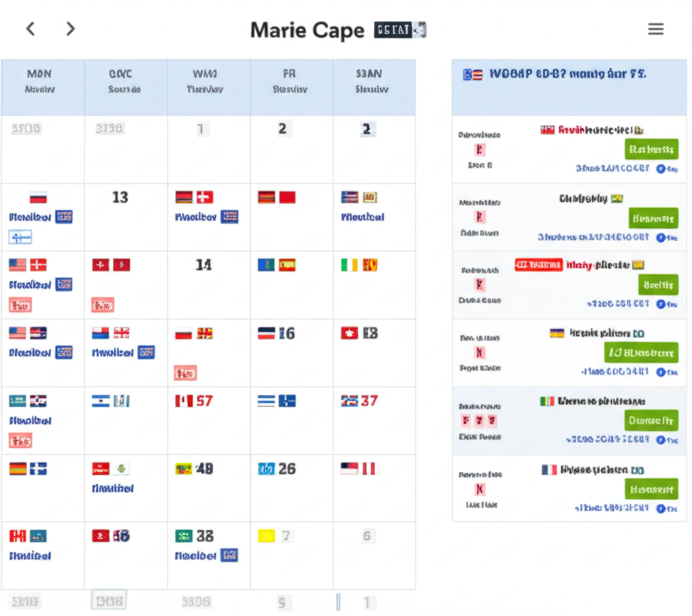Screen dimensions: 692x616
Task: Select the MON column header
Action: [x=40, y=81]
